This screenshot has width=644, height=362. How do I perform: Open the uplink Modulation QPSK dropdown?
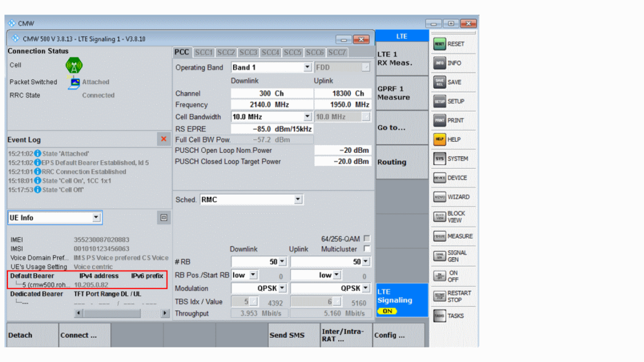tap(366, 288)
